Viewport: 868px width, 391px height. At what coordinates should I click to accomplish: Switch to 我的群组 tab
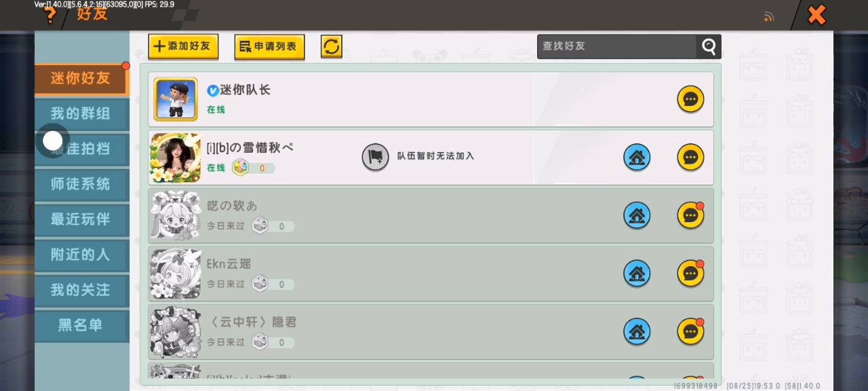81,113
